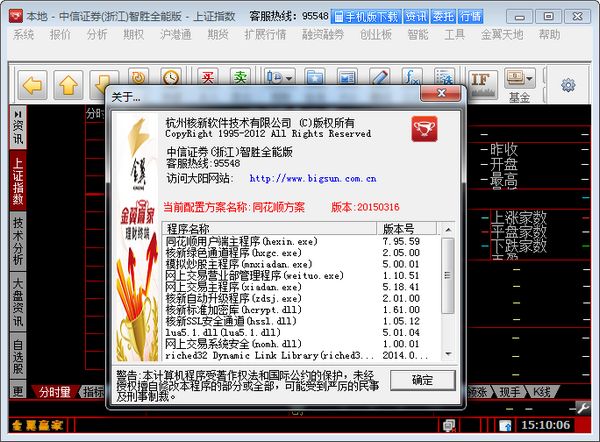Select the hexin.exe row in the list
Screen dimensions: 600x442
(x=300, y=241)
